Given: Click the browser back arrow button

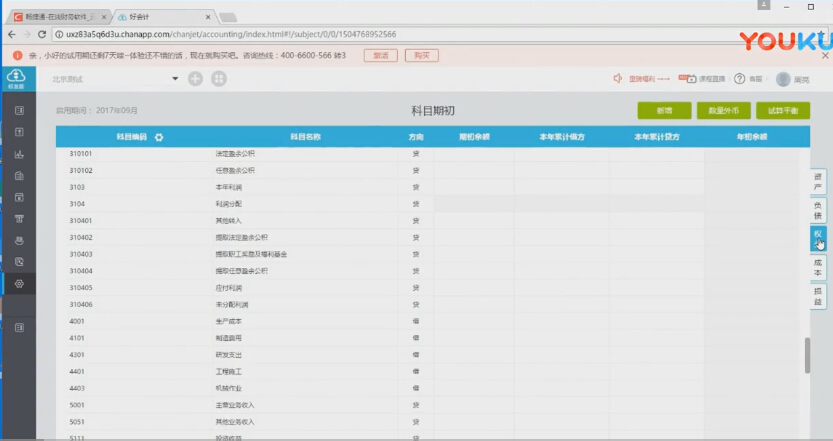Looking at the screenshot, I should pyautogui.click(x=11, y=34).
